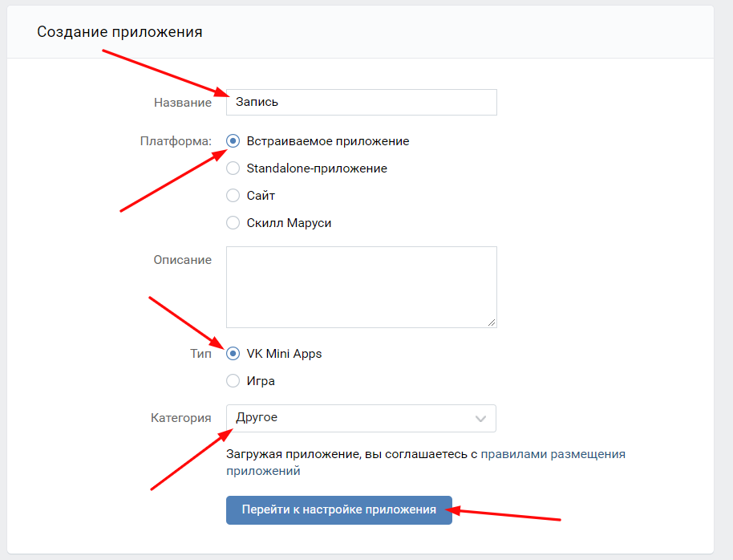The width and height of the screenshot is (733, 560).
Task: Open the Категория dropdown showing Другое
Action: [361, 418]
